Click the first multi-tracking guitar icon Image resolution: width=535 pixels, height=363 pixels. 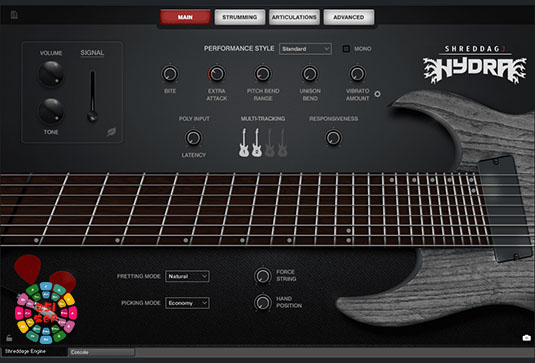click(x=244, y=143)
